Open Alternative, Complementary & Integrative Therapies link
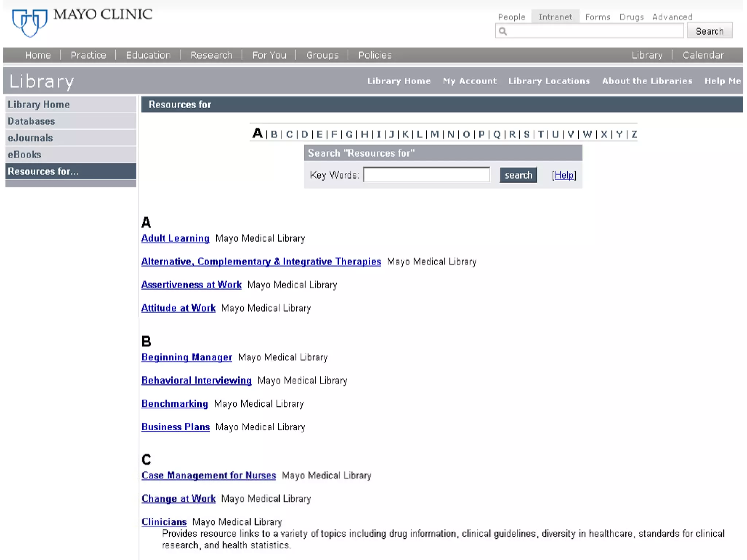747x560 pixels. point(261,262)
